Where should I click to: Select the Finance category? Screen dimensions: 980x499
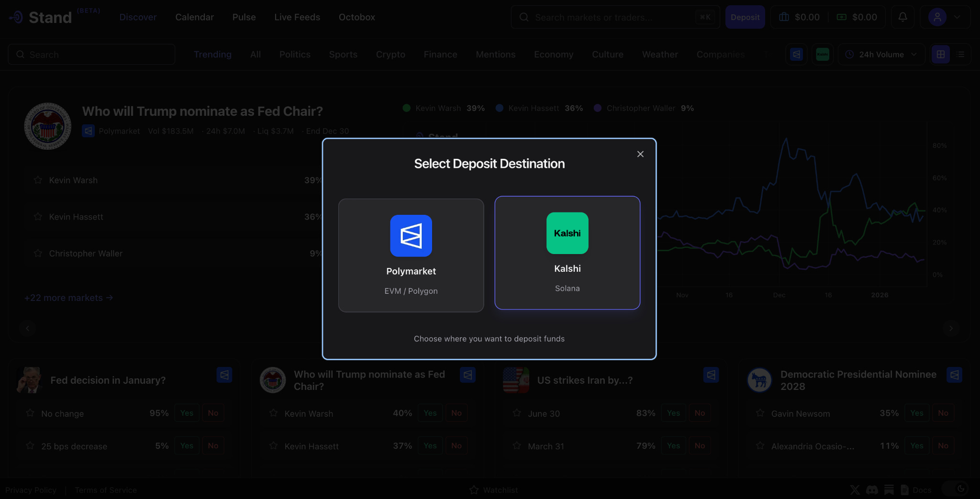[440, 55]
